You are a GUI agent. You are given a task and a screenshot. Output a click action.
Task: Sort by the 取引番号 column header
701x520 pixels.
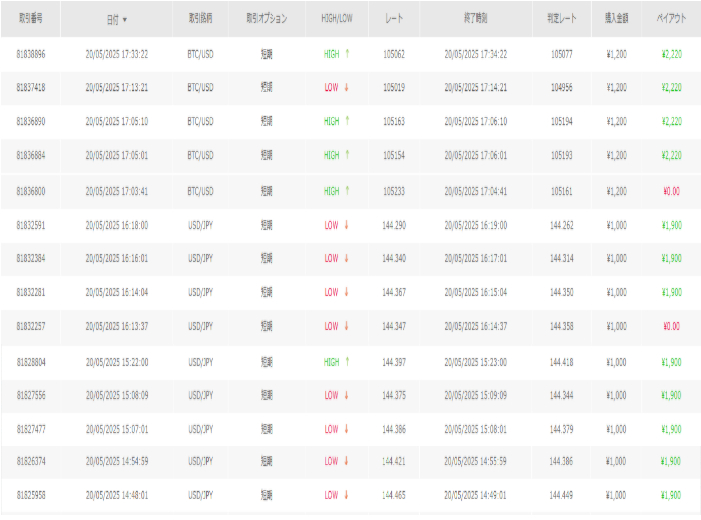pyautogui.click(x=30, y=18)
